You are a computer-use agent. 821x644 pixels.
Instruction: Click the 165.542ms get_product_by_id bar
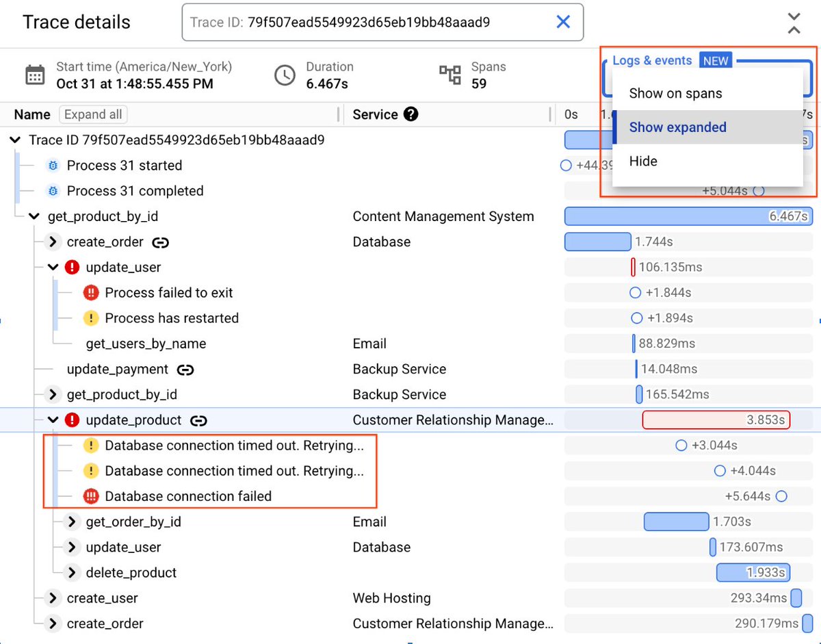(639, 395)
